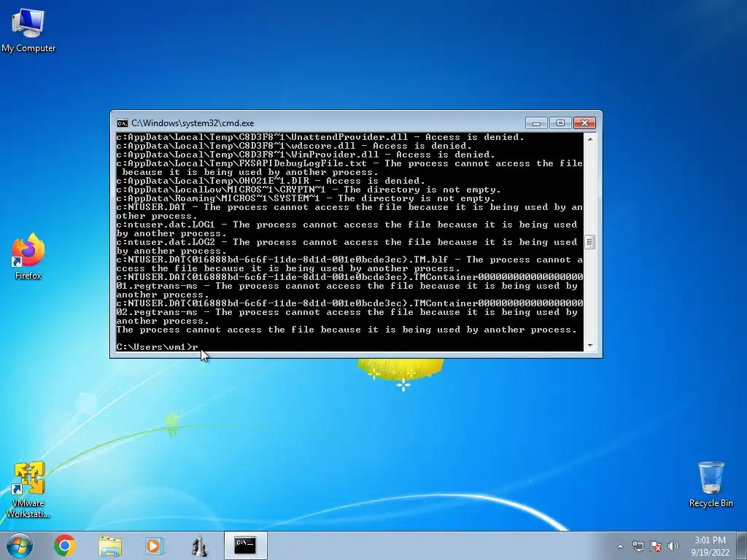Click the LocalLow CRYPTN~1 directory line

click(309, 190)
